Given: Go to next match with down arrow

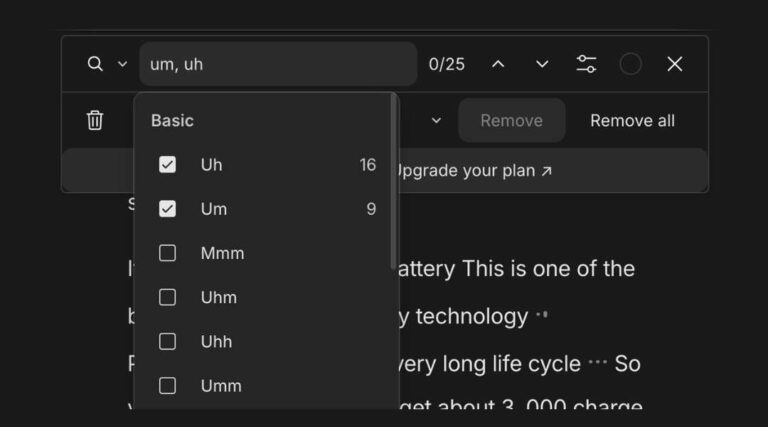Looking at the screenshot, I should (x=542, y=64).
